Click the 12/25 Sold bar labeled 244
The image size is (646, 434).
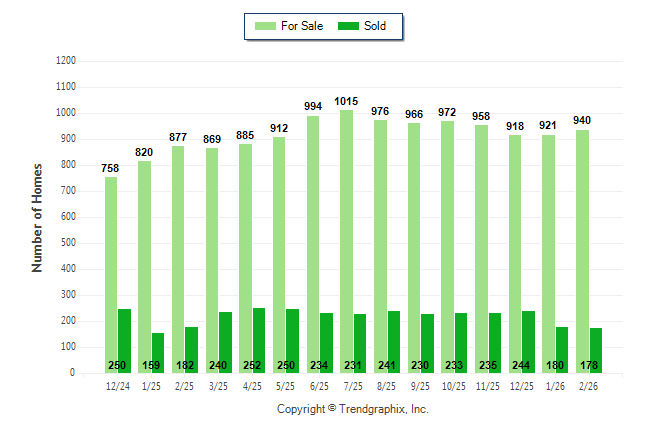click(x=529, y=336)
